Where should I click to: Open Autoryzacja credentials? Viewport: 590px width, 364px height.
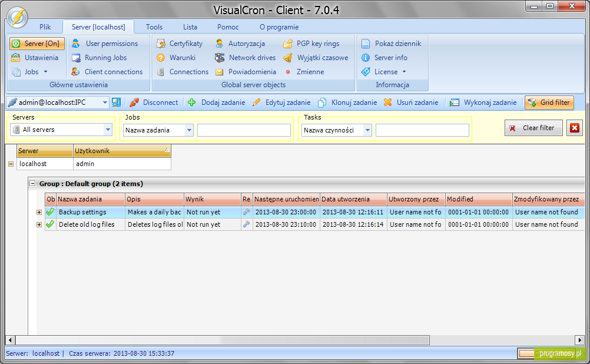tap(240, 44)
